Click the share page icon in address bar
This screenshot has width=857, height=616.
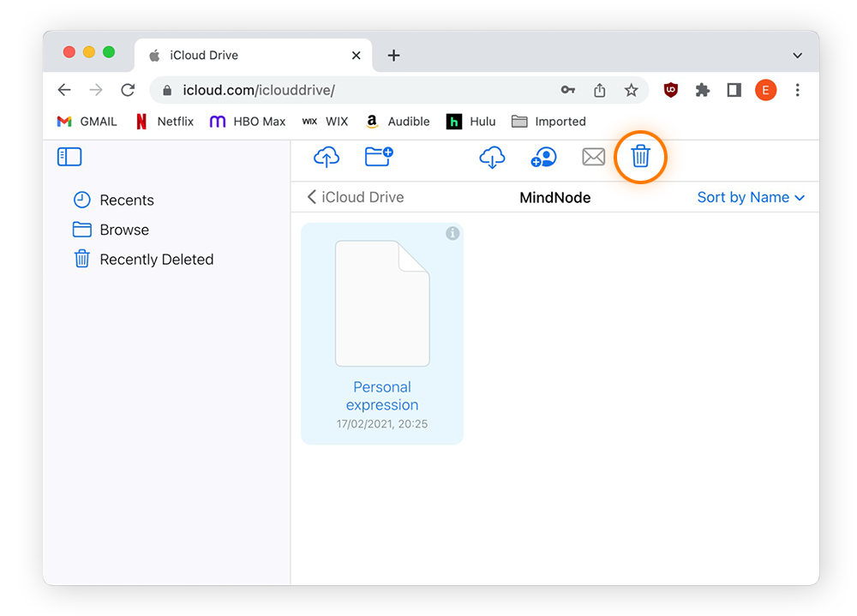point(600,90)
